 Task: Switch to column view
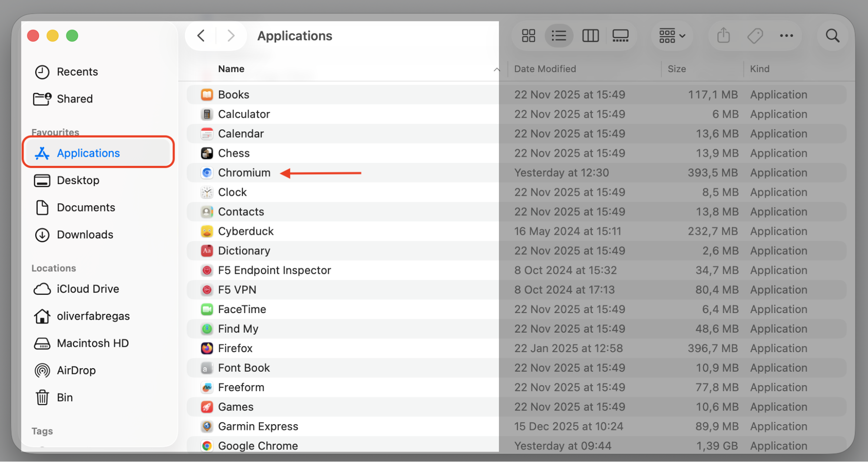coord(590,36)
